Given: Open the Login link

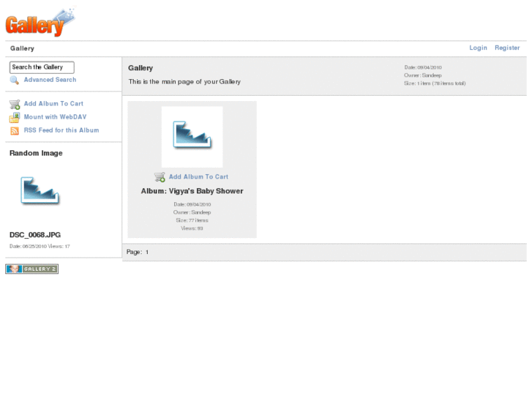Looking at the screenshot, I should [478, 48].
